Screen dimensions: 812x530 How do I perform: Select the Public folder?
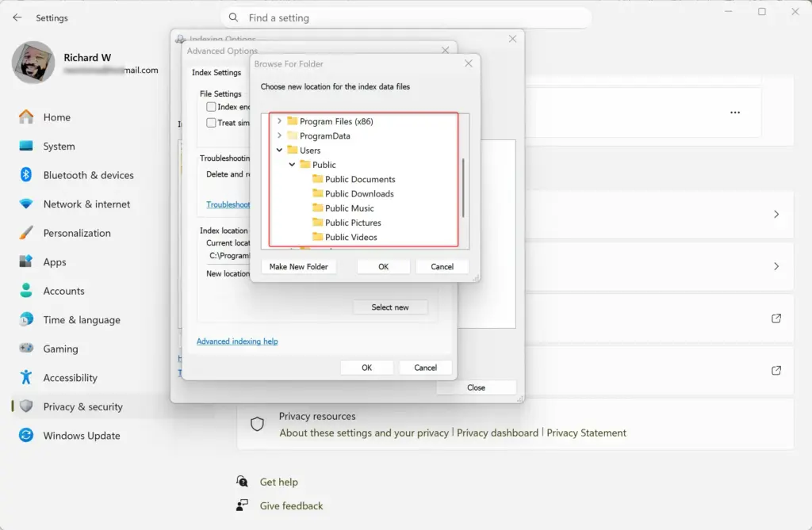(324, 165)
